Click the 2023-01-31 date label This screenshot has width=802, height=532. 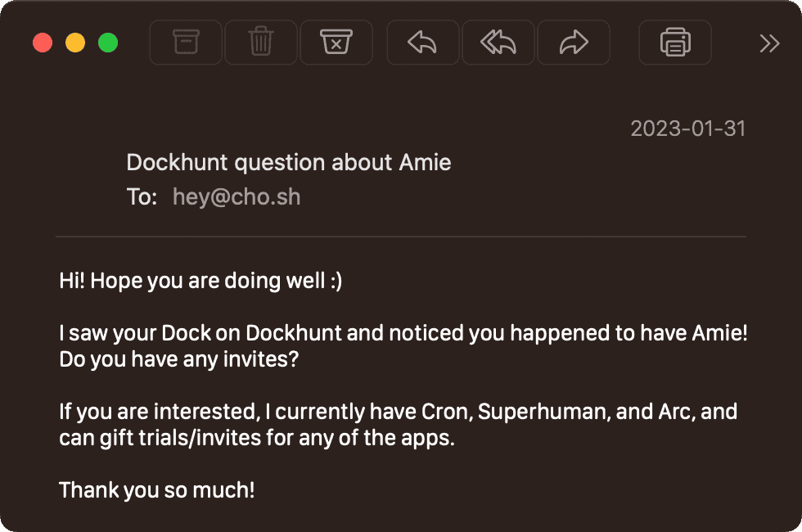click(x=687, y=128)
